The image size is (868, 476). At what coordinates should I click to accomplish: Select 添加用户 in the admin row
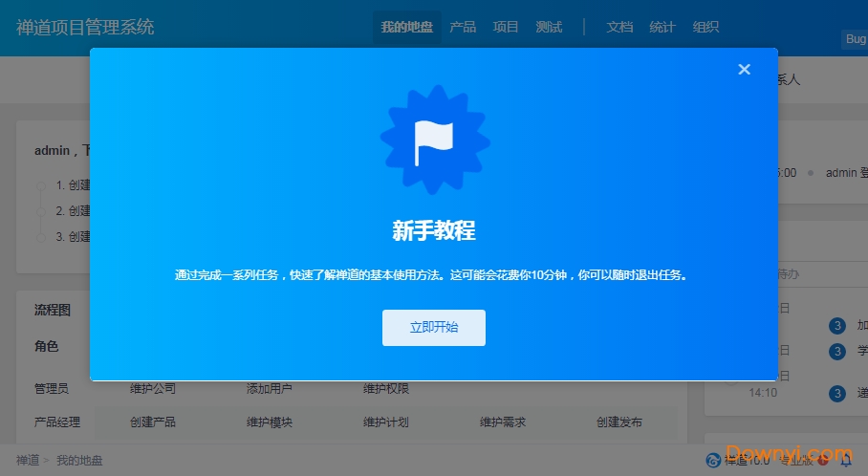coord(270,389)
